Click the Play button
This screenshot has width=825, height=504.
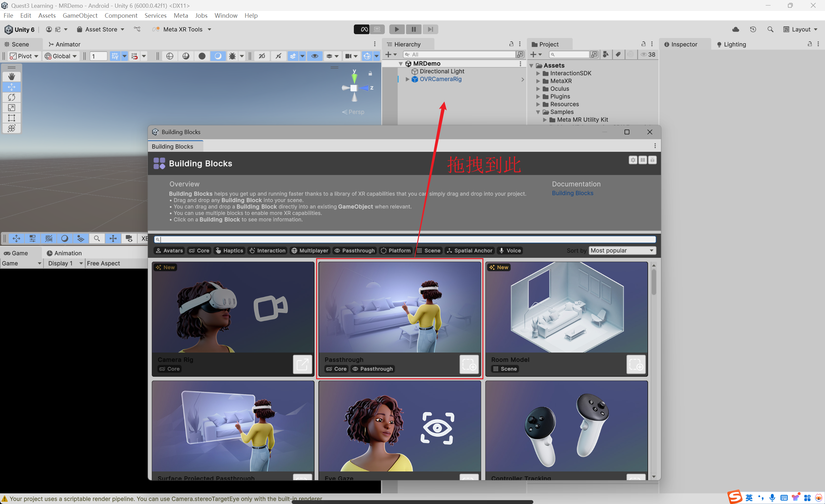(x=397, y=29)
